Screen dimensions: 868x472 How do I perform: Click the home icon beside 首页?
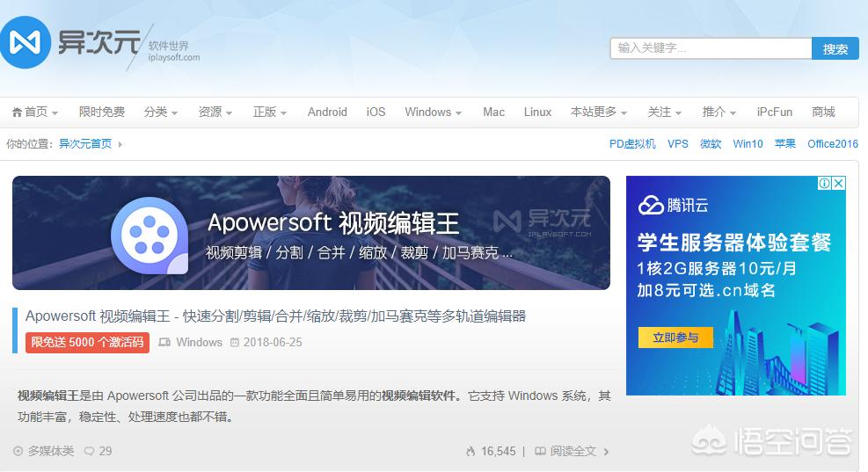(18, 113)
